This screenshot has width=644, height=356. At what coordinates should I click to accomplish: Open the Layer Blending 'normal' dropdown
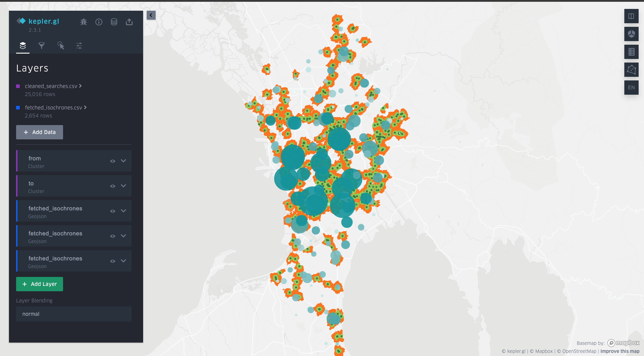(74, 314)
